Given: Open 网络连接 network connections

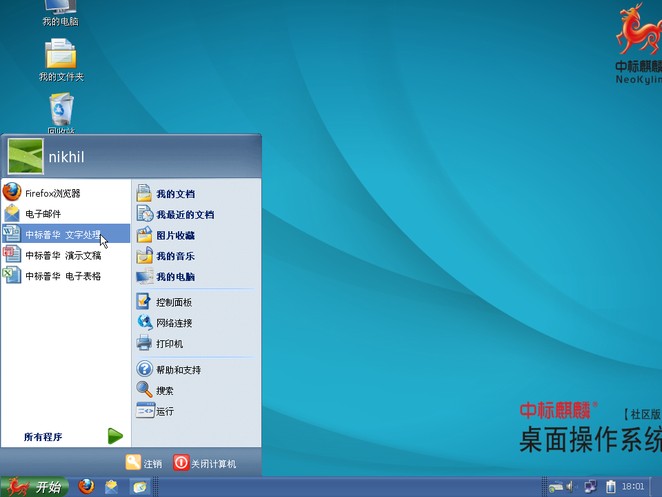Looking at the screenshot, I should pos(173,323).
